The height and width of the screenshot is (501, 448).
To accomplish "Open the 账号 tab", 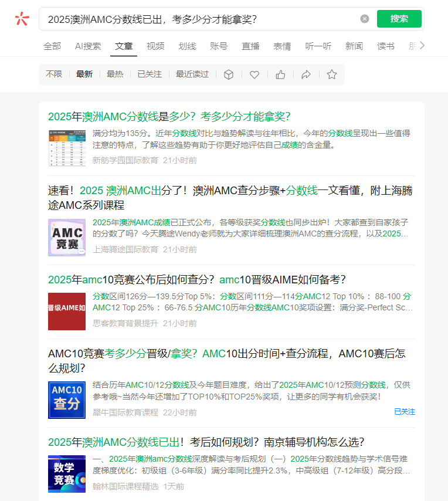I will point(219,46).
